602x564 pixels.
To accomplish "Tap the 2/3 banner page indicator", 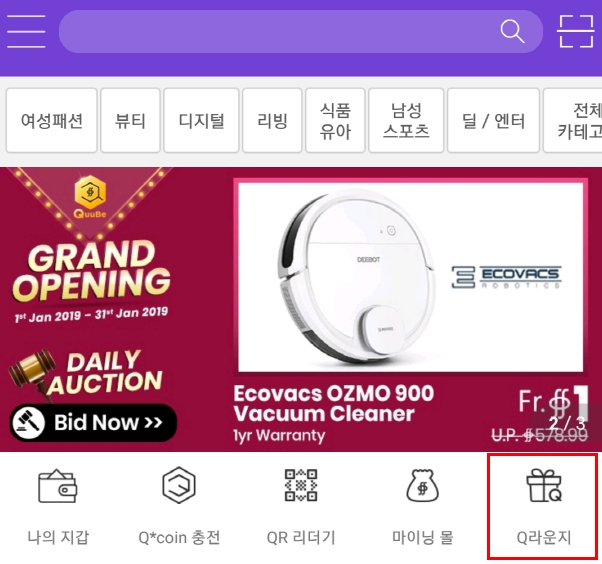I will click(567, 423).
